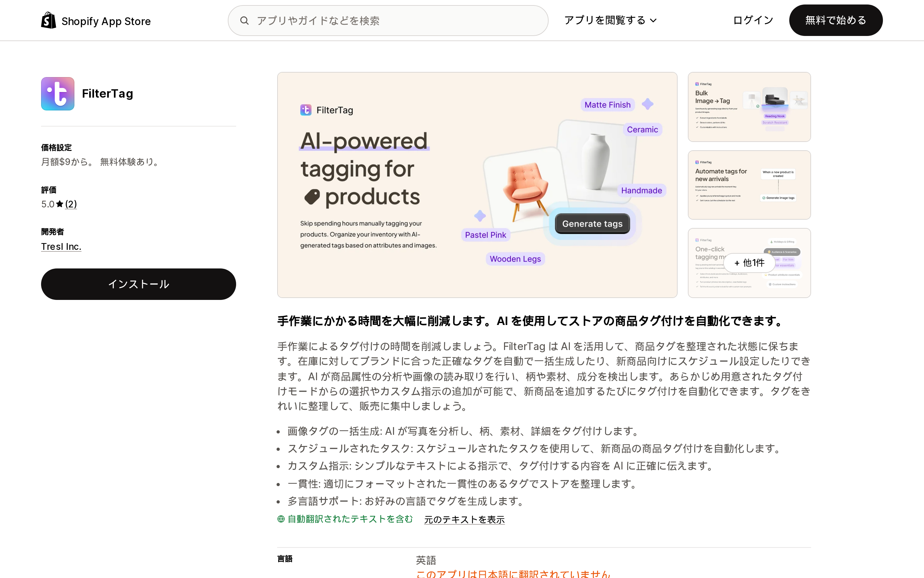Open the Tresl Inc. developer link
Viewport: 924px width, 578px height.
click(x=61, y=247)
